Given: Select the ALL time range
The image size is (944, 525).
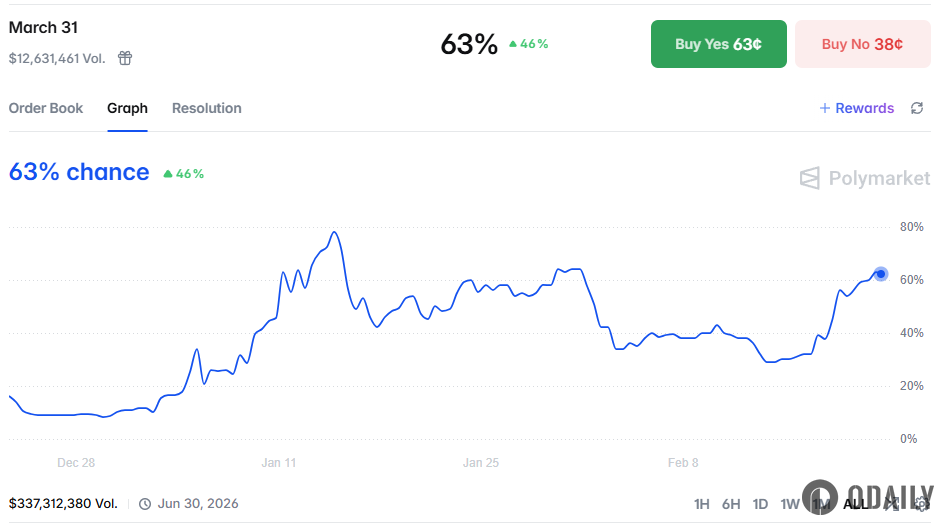Looking at the screenshot, I should [856, 504].
